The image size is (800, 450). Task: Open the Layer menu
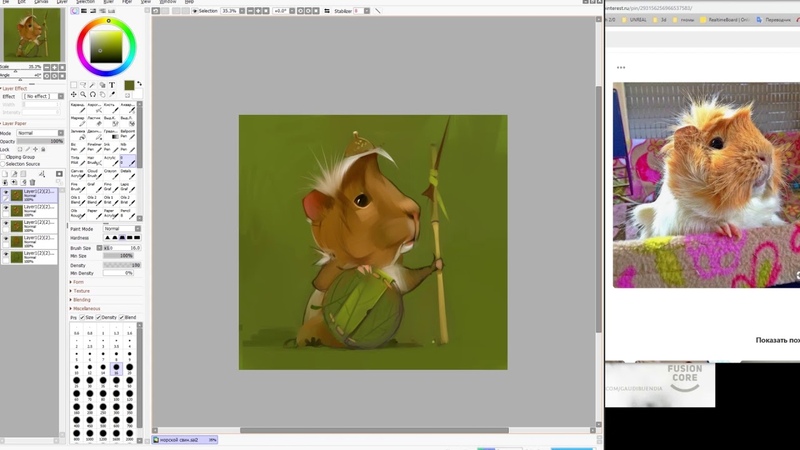62,2
